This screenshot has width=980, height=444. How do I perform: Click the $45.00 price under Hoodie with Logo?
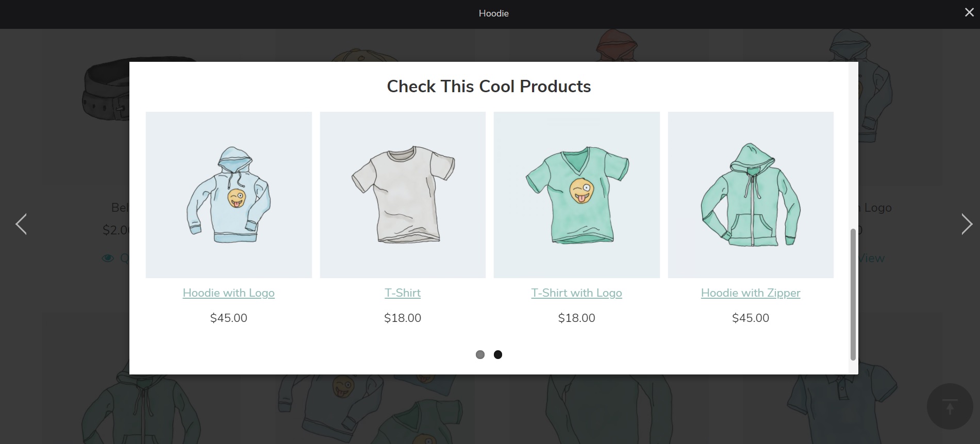(228, 318)
